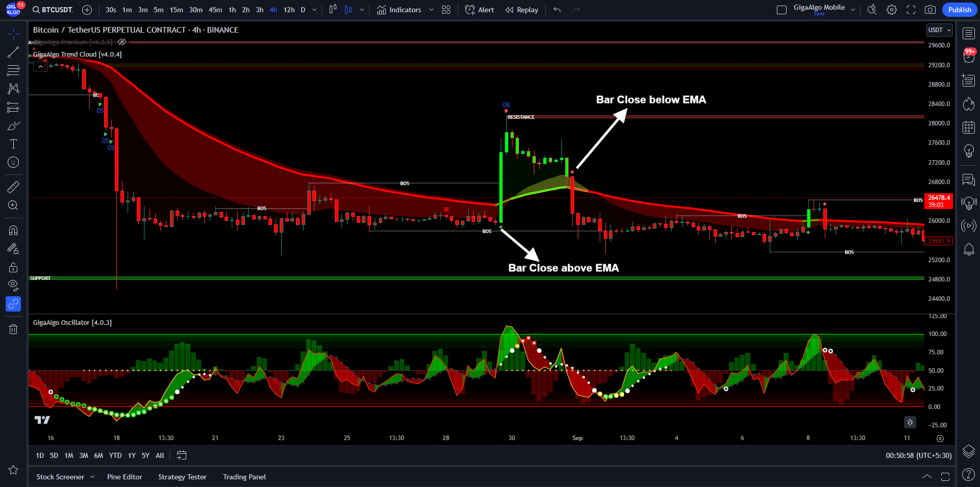Expand the timeframe interval dropdown
The image size is (980, 487).
(314, 10)
